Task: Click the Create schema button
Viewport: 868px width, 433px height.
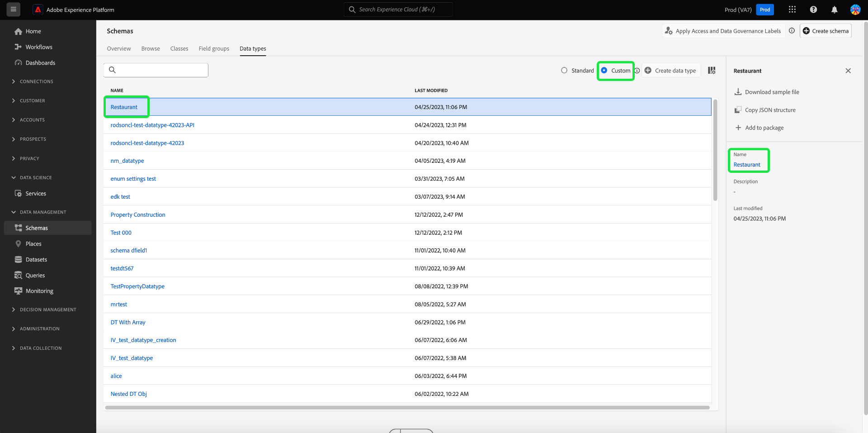Action: coord(826,31)
